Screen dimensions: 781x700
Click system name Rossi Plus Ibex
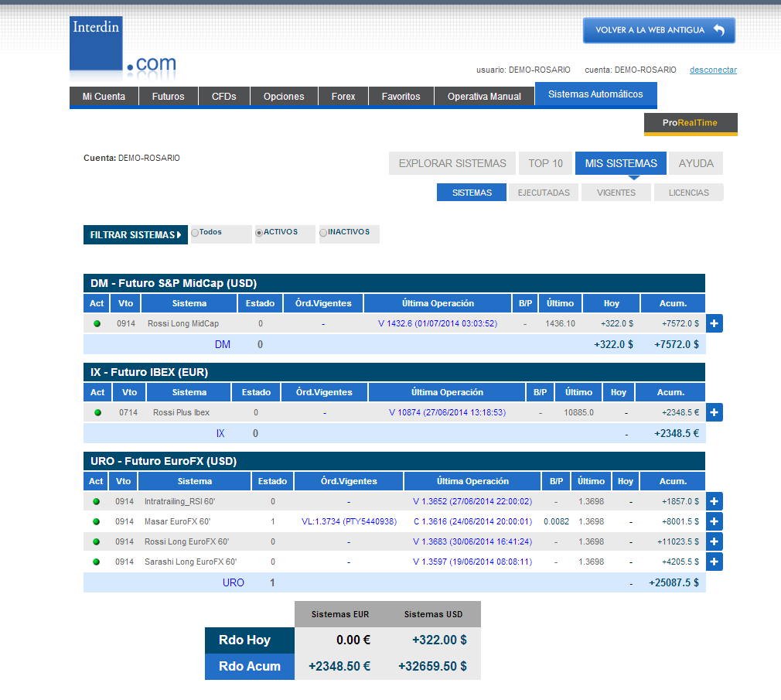coord(181,412)
